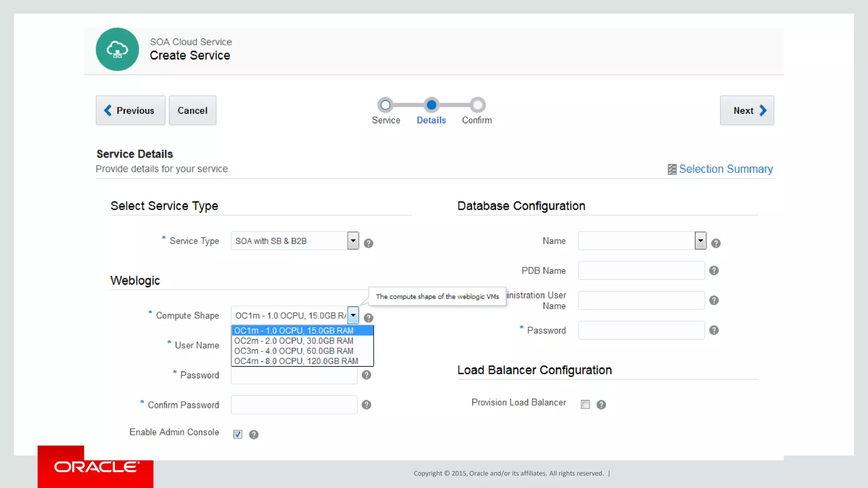Open the Service Type dropdown
This screenshot has height=488, width=868.
(x=353, y=241)
